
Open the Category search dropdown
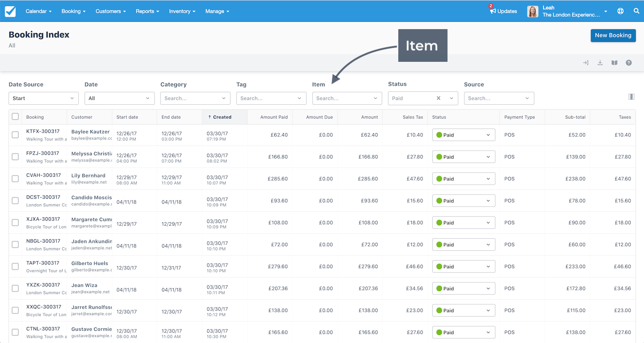point(195,98)
